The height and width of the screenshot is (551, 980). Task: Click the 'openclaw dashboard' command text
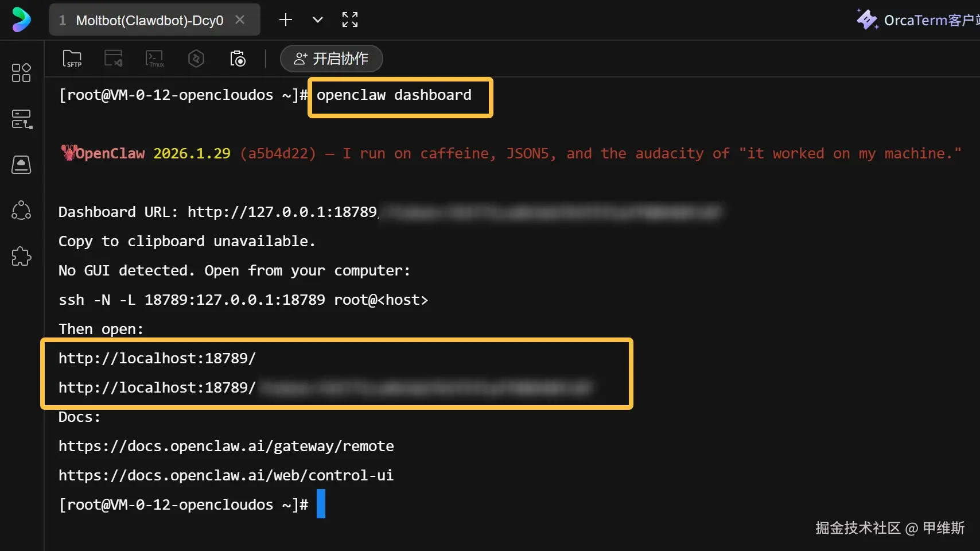pos(394,95)
